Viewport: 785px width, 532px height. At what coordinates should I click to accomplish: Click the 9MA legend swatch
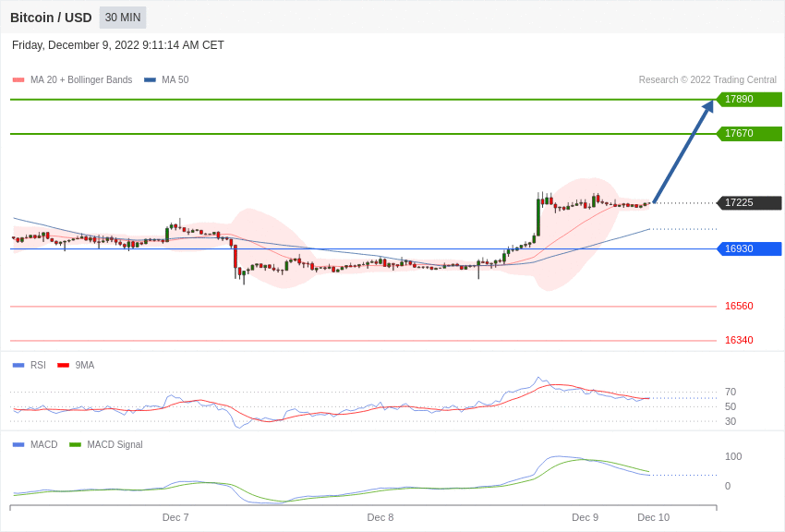pyautogui.click(x=64, y=366)
